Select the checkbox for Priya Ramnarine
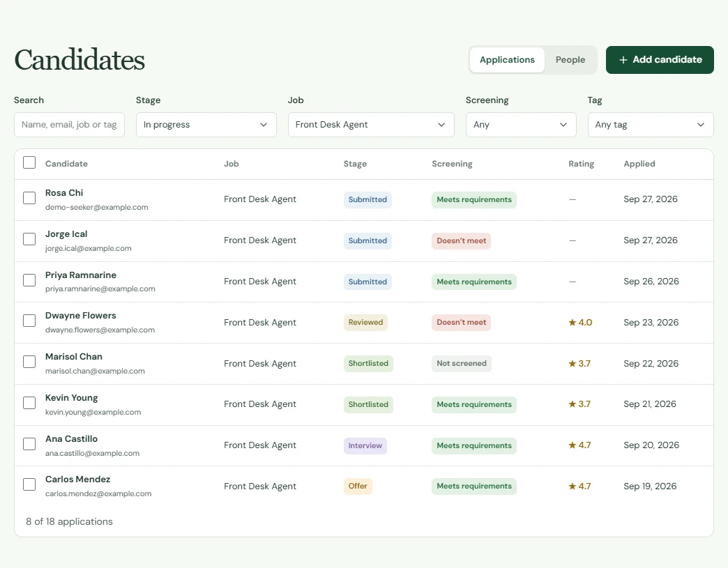This screenshot has height=568, width=728. (29, 280)
